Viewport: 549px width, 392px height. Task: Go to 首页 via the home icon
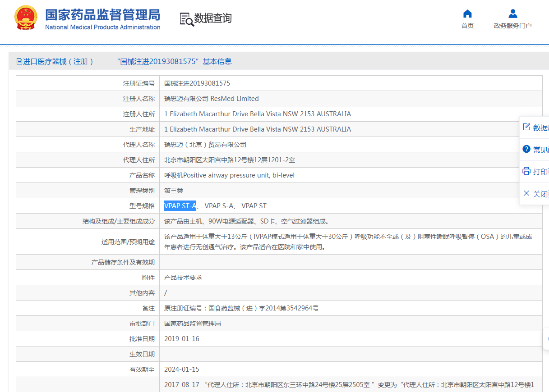point(467,13)
